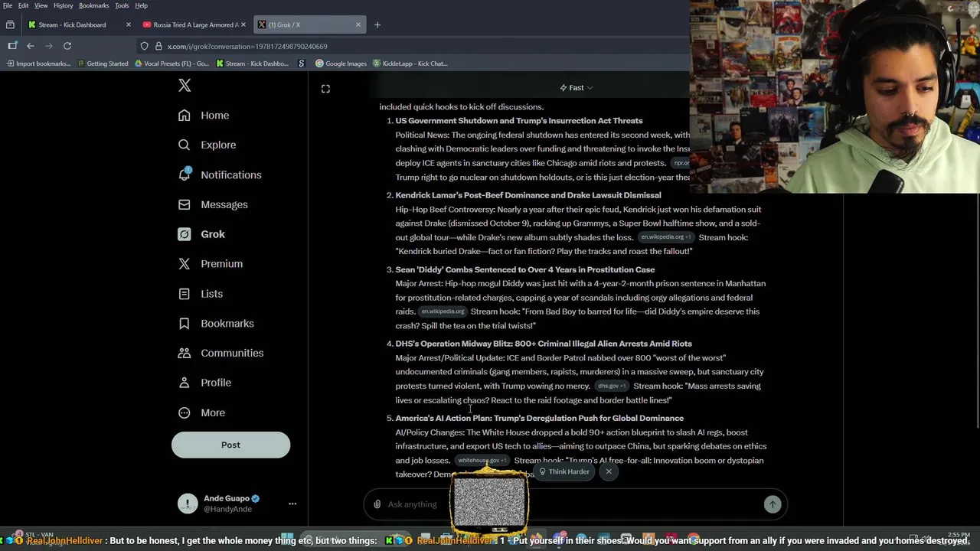Open the Firefox View icon
This screenshot has width=980, height=551.
pyautogui.click(x=10, y=24)
